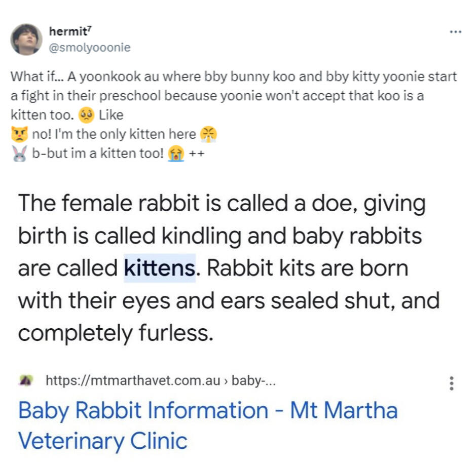Viewport: 476px width, 465px height.
Task: Click the huffing steam-nose emoji
Action: coord(208,134)
